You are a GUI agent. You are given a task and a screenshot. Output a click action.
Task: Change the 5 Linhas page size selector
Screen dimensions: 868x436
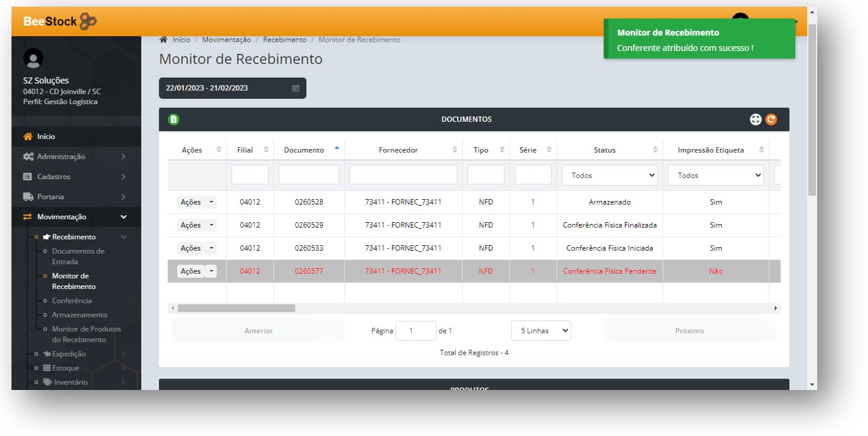[541, 331]
